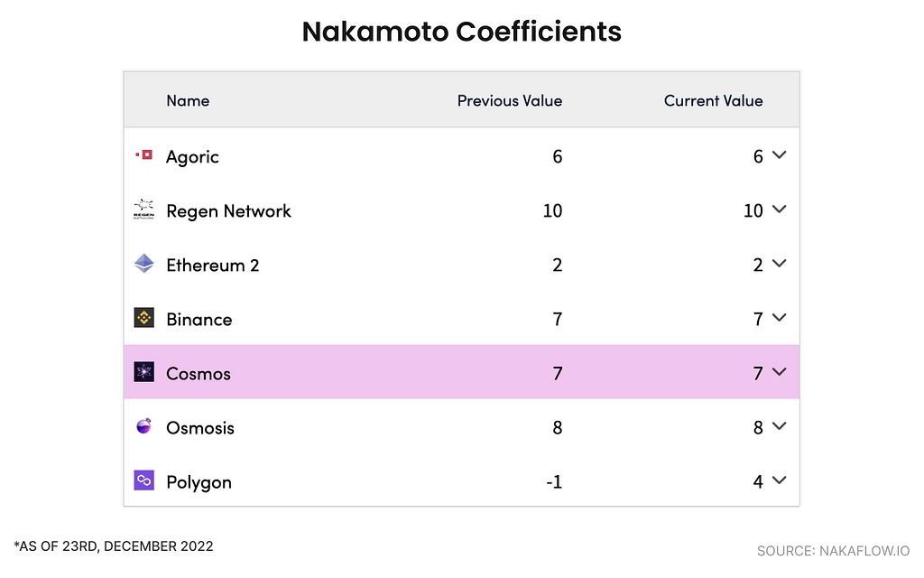Click the SOURCE: NAKAFLOW.IO credit text
This screenshot has width=924, height=578.
click(833, 551)
